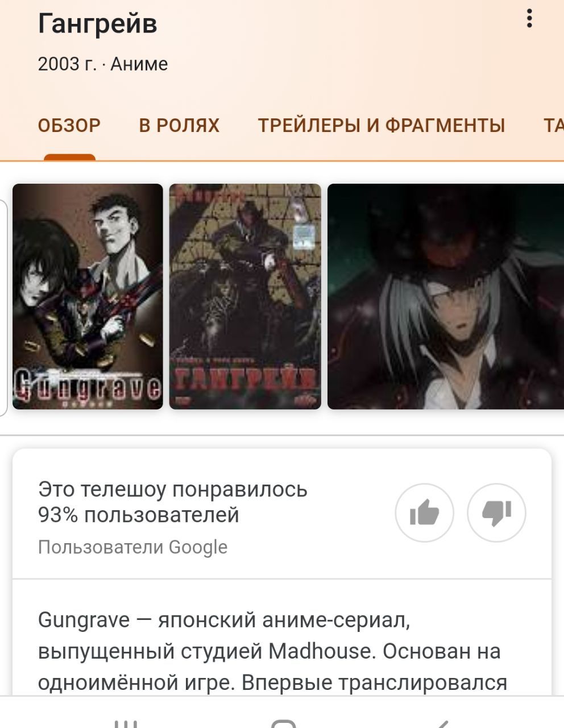Open the three-dot more options menu
564x728 pixels.
click(529, 18)
